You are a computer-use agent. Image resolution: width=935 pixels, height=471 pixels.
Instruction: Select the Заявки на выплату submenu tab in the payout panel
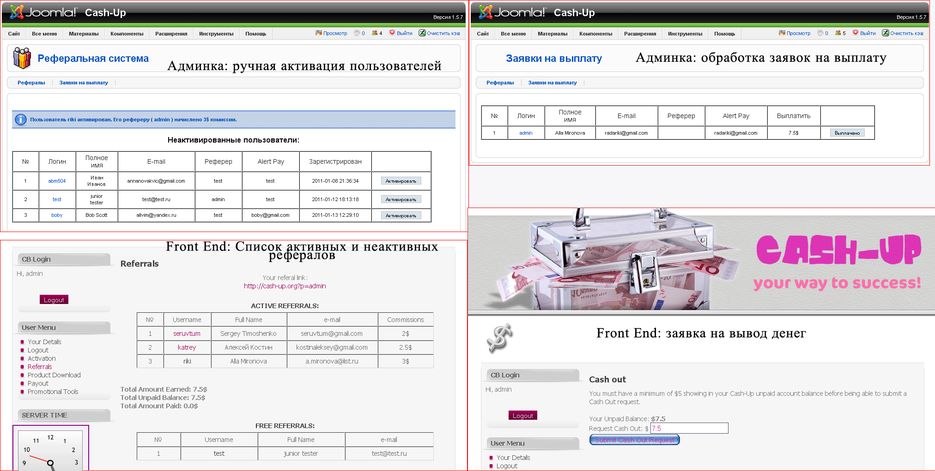[552, 83]
